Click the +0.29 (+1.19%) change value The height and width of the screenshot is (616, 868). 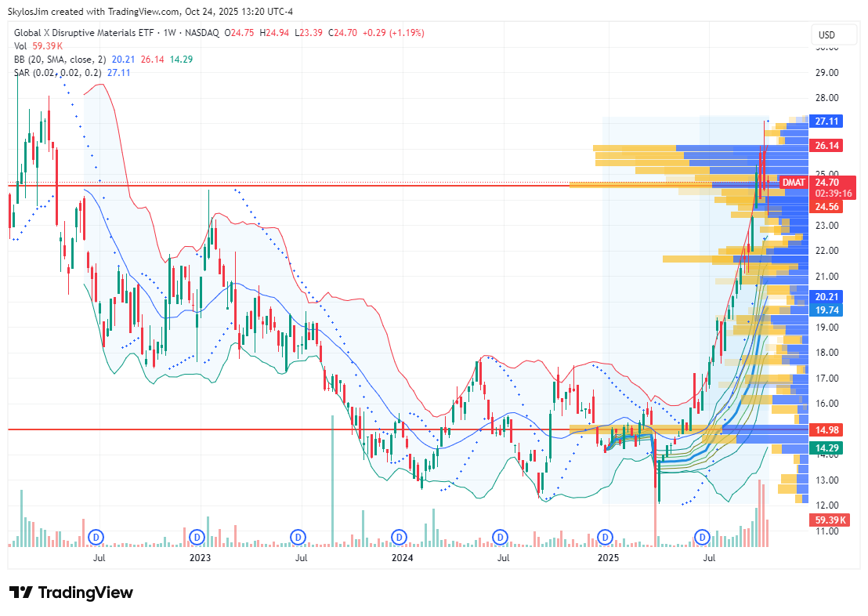pos(393,33)
